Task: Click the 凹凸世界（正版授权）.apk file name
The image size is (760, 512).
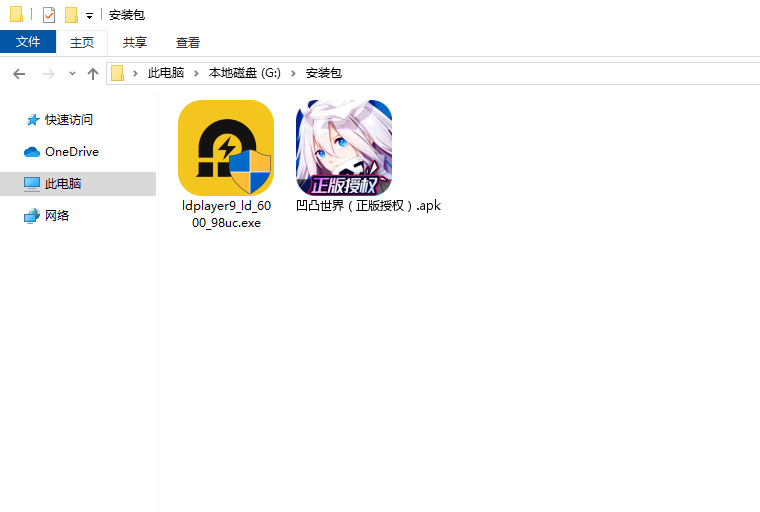Action: pyautogui.click(x=368, y=206)
